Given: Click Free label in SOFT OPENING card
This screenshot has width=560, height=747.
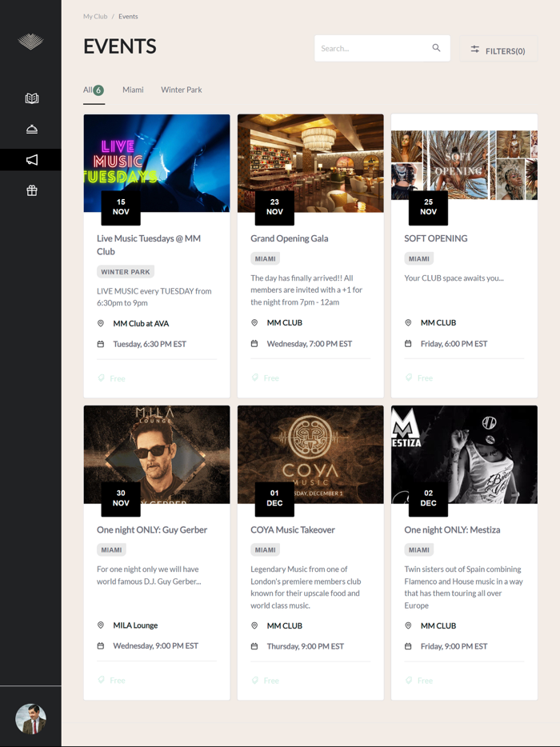Looking at the screenshot, I should [425, 377].
